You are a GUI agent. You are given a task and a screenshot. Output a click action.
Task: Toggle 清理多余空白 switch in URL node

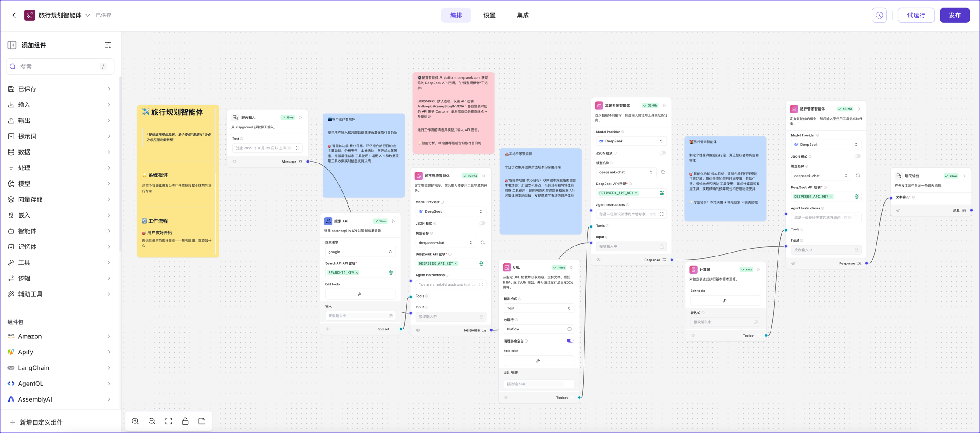570,341
